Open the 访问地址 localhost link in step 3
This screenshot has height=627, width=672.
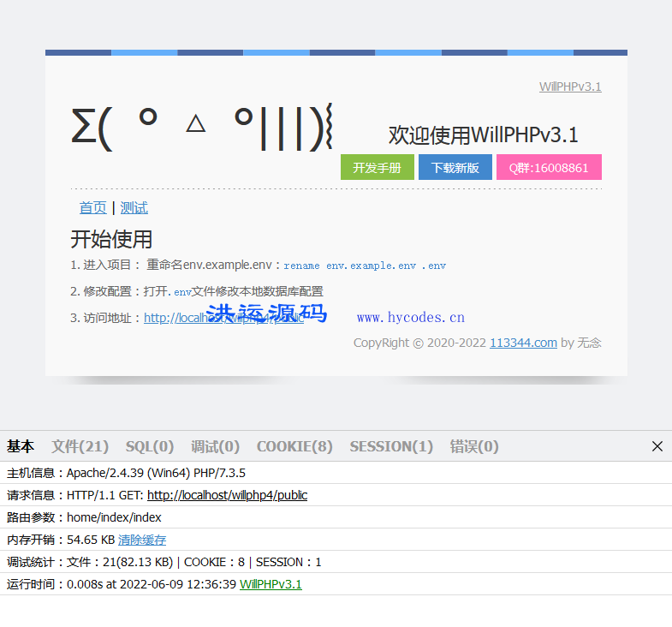coord(223,318)
